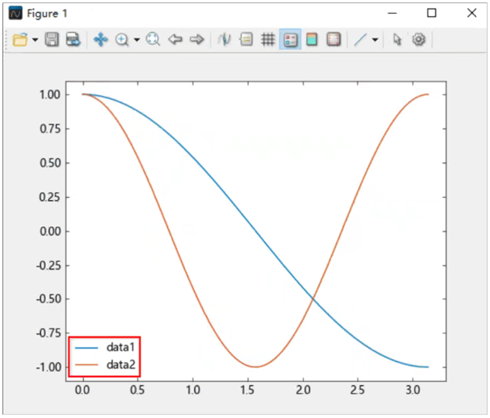Toggle the grid lines button
The width and height of the screenshot is (490, 418).
(268, 39)
